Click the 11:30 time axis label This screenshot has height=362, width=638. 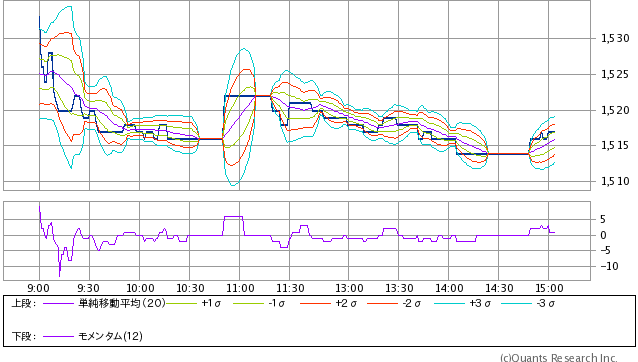coord(290,288)
